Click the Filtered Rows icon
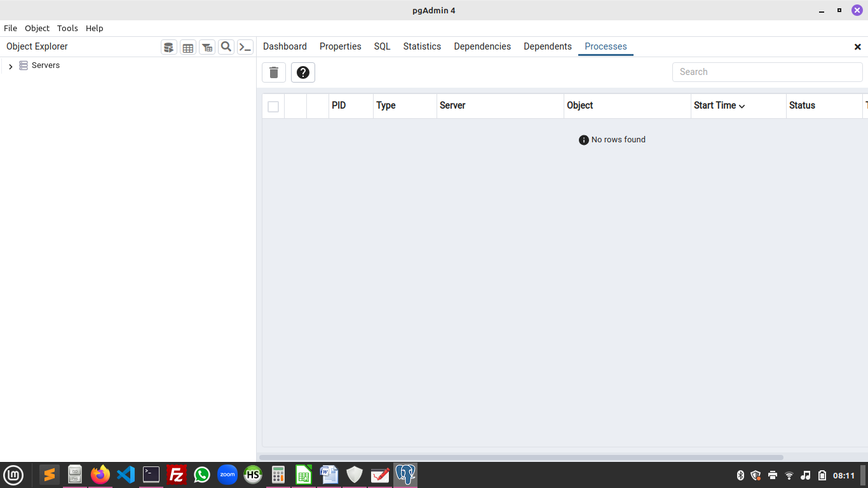 click(x=207, y=47)
